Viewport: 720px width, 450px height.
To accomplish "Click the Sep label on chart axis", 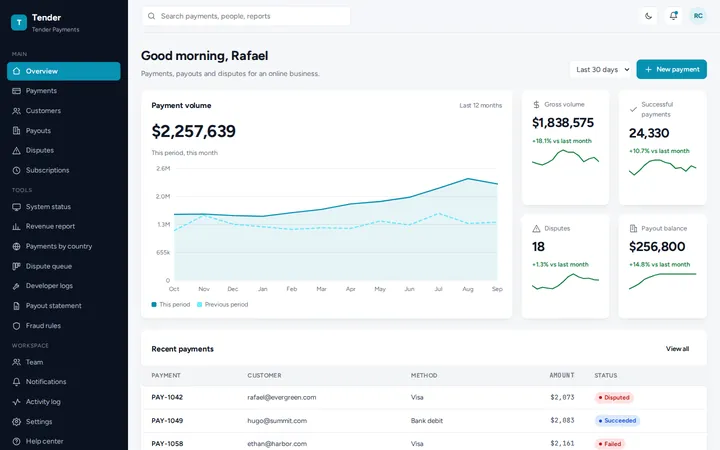I will pos(497,289).
